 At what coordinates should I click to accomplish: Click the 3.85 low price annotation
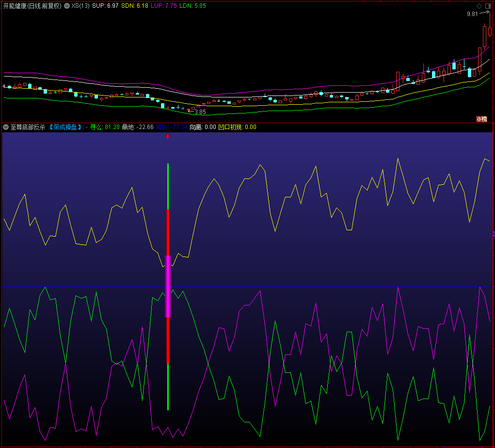click(x=200, y=112)
